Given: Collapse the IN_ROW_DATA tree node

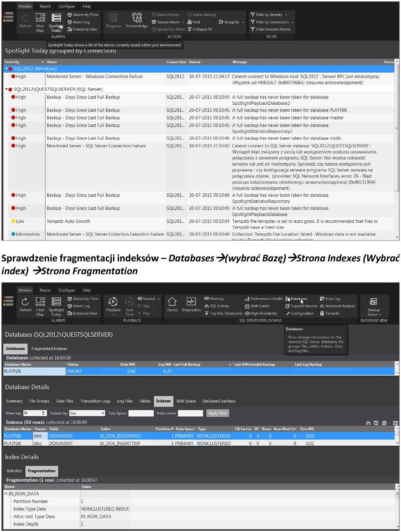Looking at the screenshot, I should coord(6,494).
